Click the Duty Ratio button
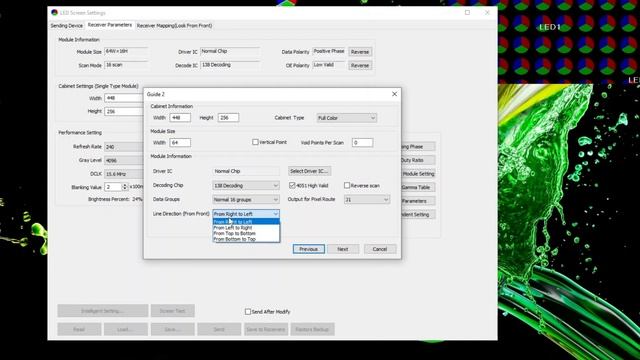640x360 pixels. tap(418, 160)
